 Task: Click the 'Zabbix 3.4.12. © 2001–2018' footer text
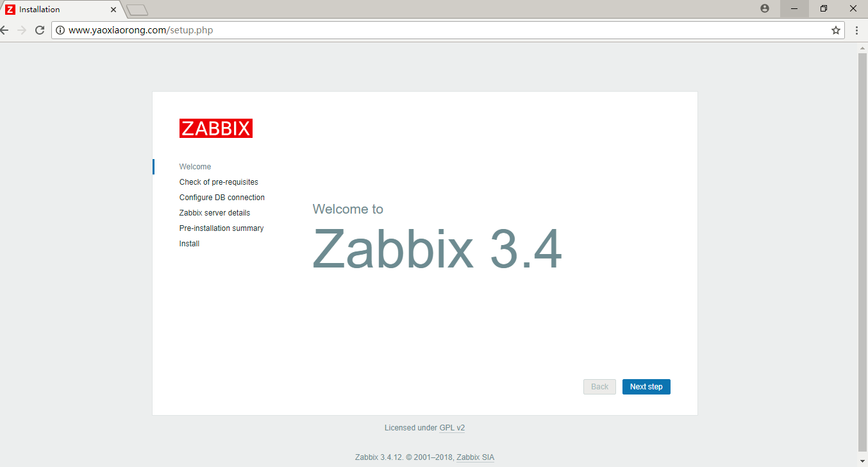(405, 457)
